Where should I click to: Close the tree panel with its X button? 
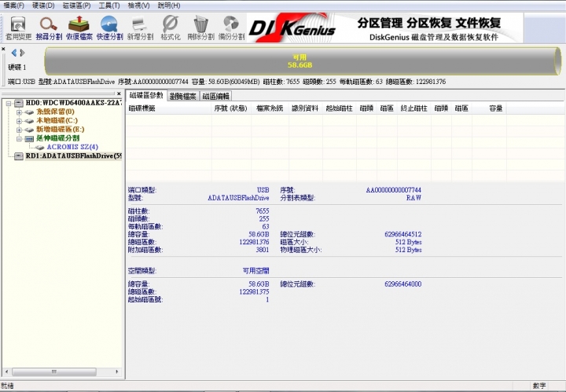tap(119, 93)
